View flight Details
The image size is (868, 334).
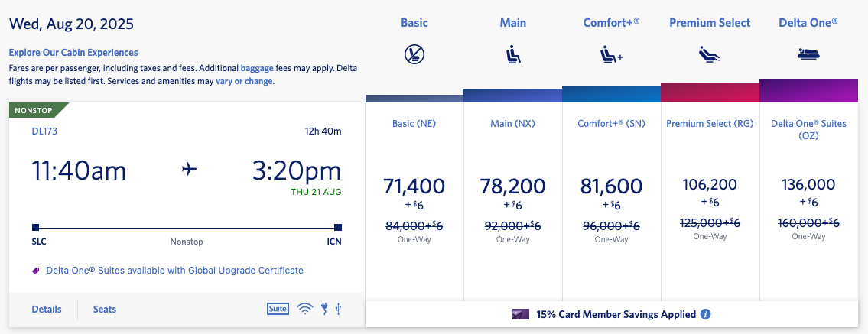(x=47, y=309)
